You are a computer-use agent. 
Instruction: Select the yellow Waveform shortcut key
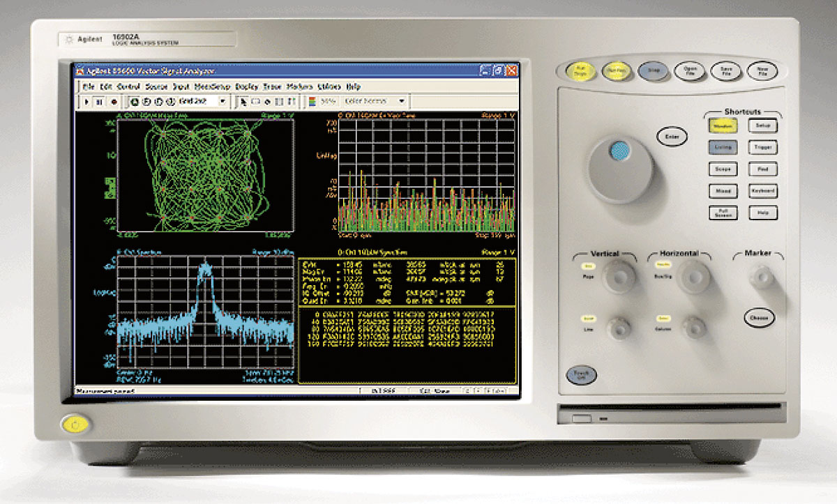click(723, 126)
